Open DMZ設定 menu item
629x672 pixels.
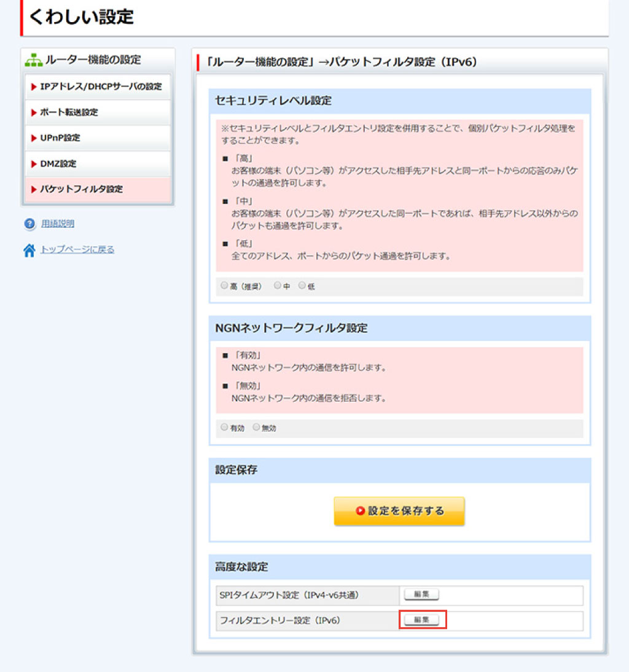98,164
